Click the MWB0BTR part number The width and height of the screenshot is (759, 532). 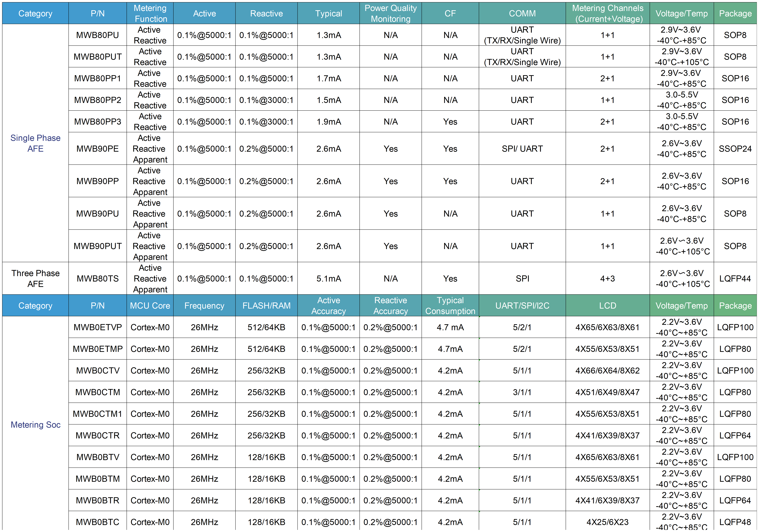[x=98, y=501]
